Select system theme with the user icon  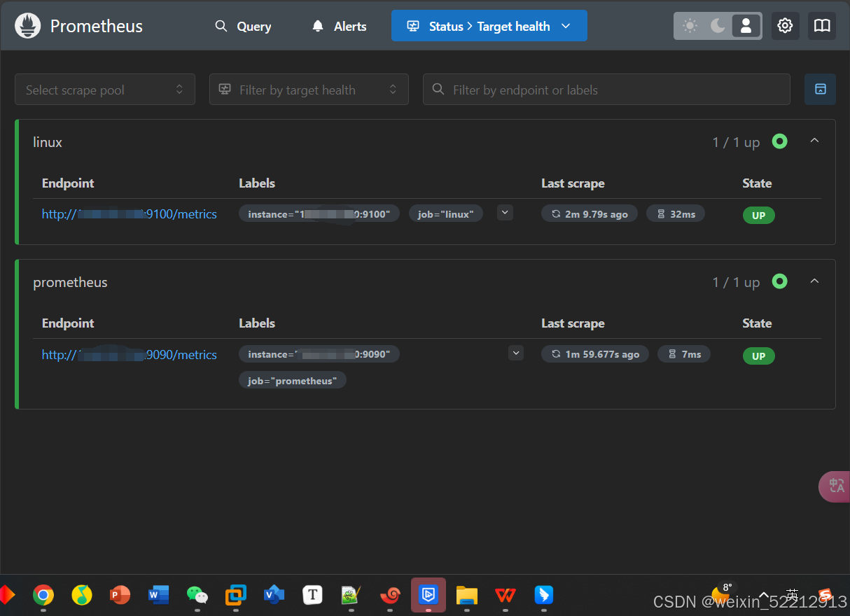(746, 25)
